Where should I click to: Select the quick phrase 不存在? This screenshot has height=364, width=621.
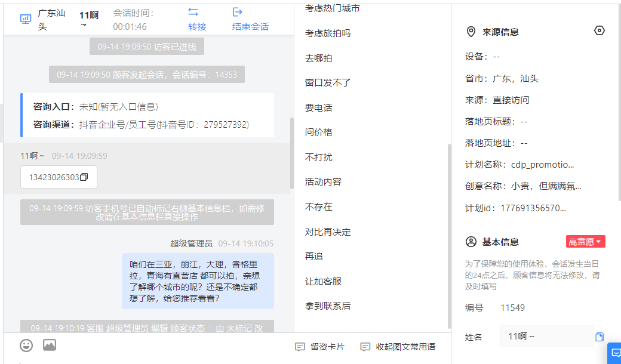click(318, 206)
